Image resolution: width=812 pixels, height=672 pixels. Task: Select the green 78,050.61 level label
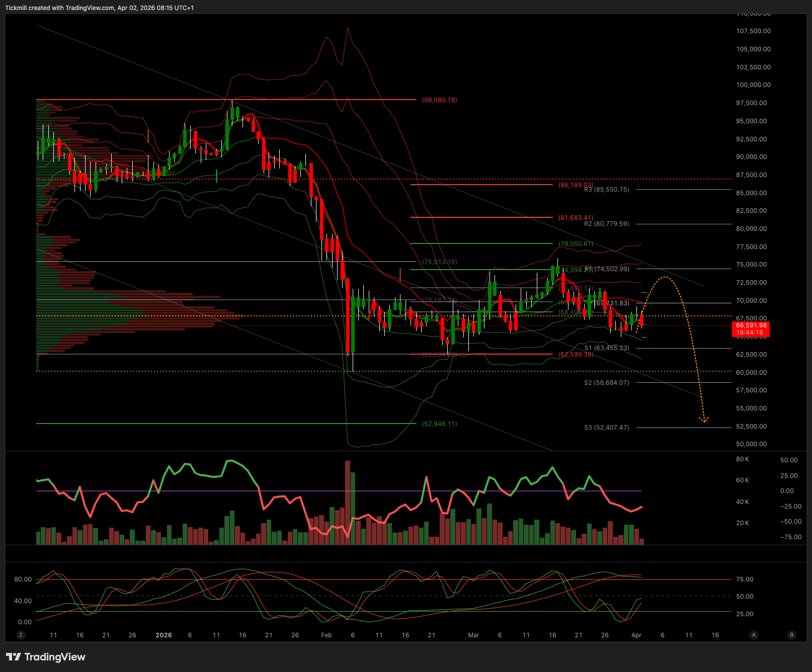tap(576, 244)
